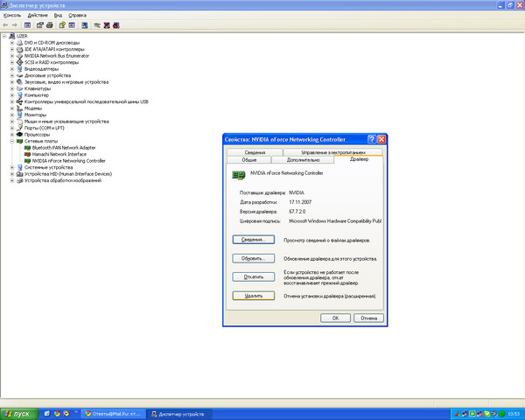Click the dialog's question-mark help button

tap(372, 139)
